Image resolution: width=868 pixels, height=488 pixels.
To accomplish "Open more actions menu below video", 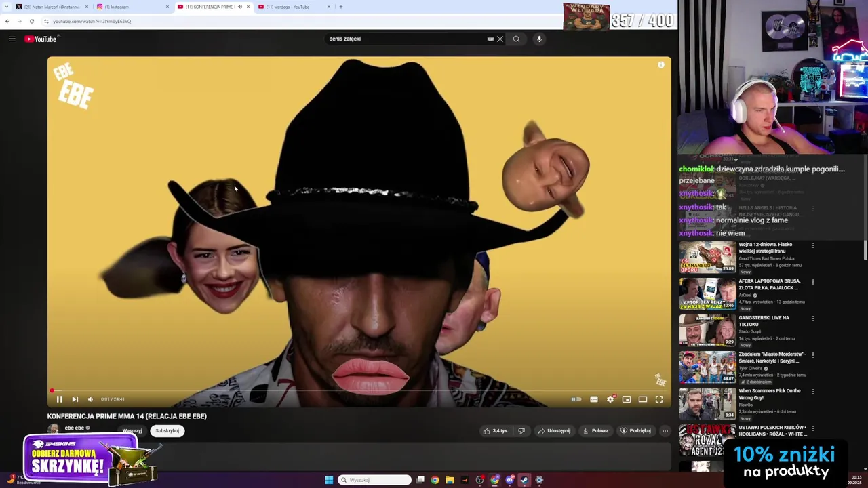I will click(x=665, y=430).
